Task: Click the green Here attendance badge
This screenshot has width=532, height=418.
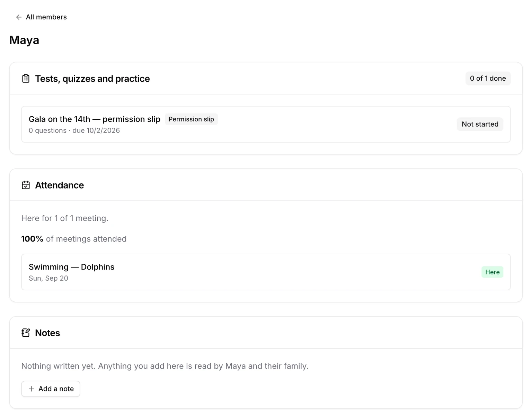Action: coord(492,272)
